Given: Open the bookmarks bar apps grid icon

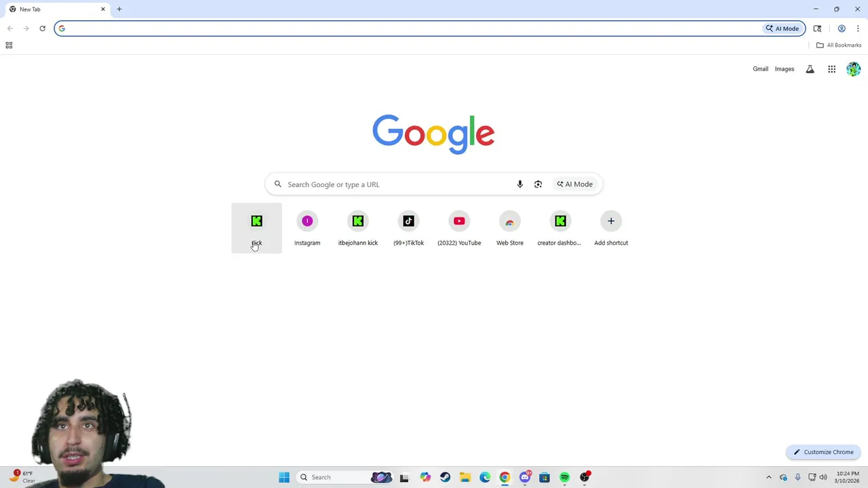Looking at the screenshot, I should click(9, 45).
